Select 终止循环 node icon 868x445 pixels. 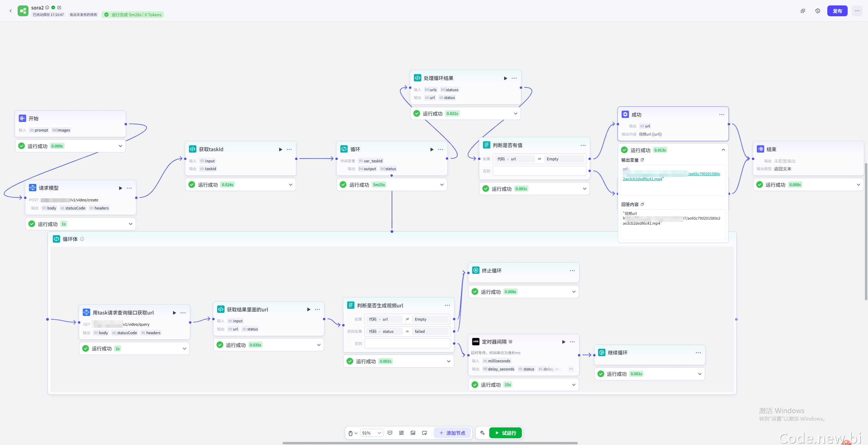tap(476, 270)
